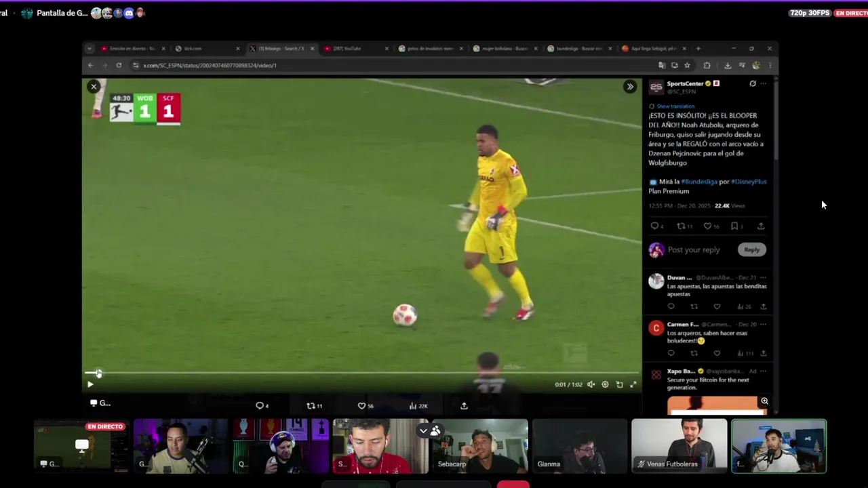Image resolution: width=868 pixels, height=488 pixels.
Task: Toggle picture-in-picture mode on the video
Action: [x=619, y=384]
